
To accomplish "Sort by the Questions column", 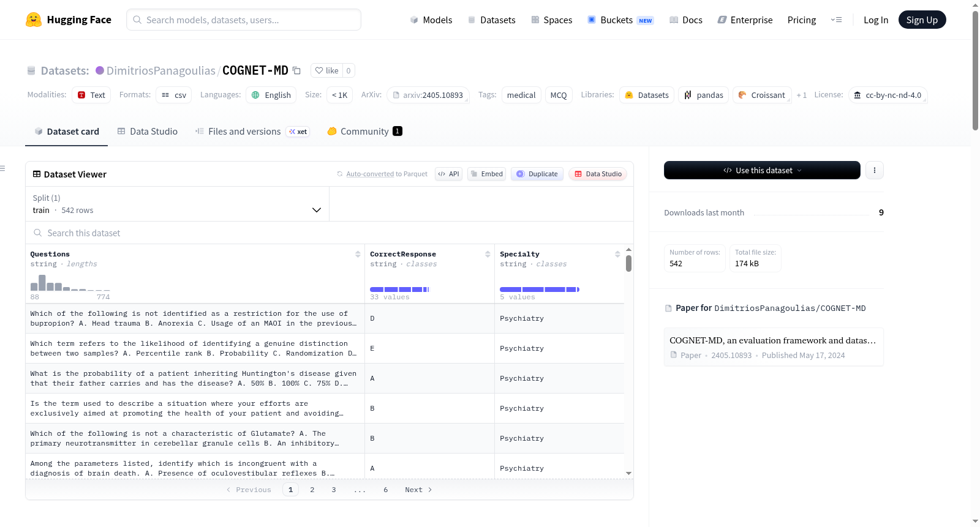I will point(358,254).
